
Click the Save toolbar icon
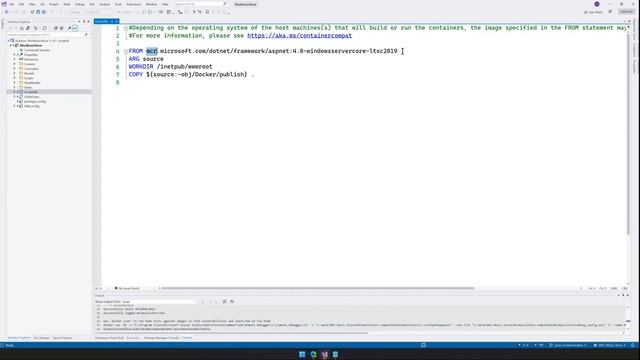(x=38, y=12)
